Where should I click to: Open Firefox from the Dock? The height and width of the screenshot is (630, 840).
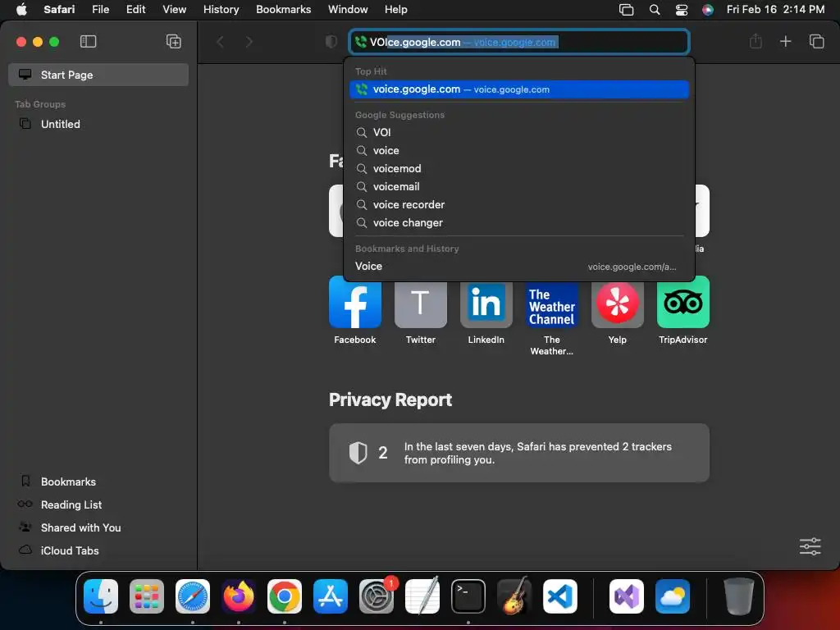[239, 596]
